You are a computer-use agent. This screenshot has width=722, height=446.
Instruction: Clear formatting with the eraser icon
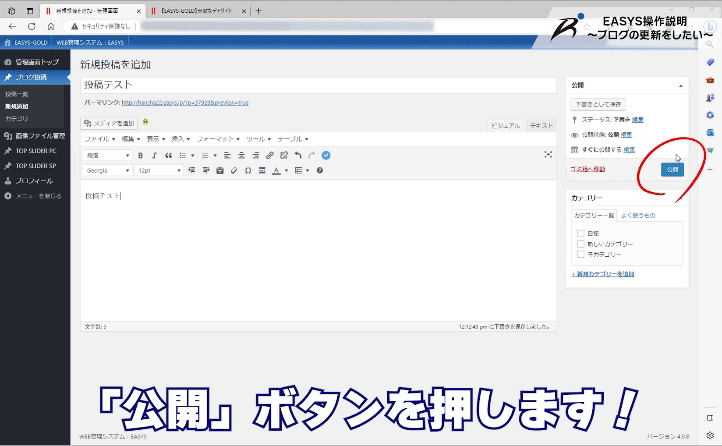coord(234,170)
